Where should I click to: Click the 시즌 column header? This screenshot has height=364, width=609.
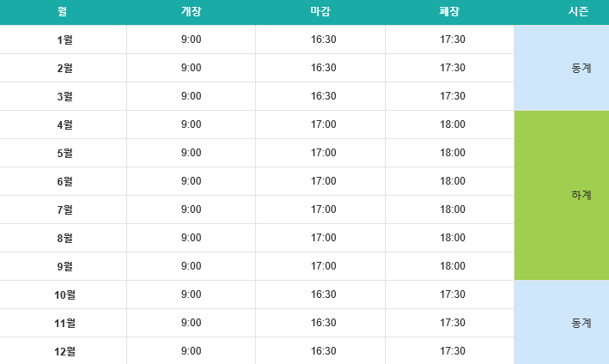[579, 12]
